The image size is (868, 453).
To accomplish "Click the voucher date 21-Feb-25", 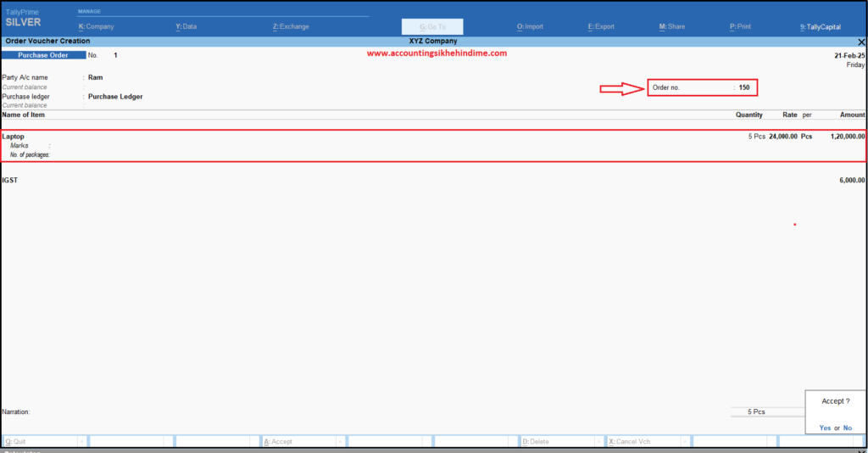I will pos(849,55).
